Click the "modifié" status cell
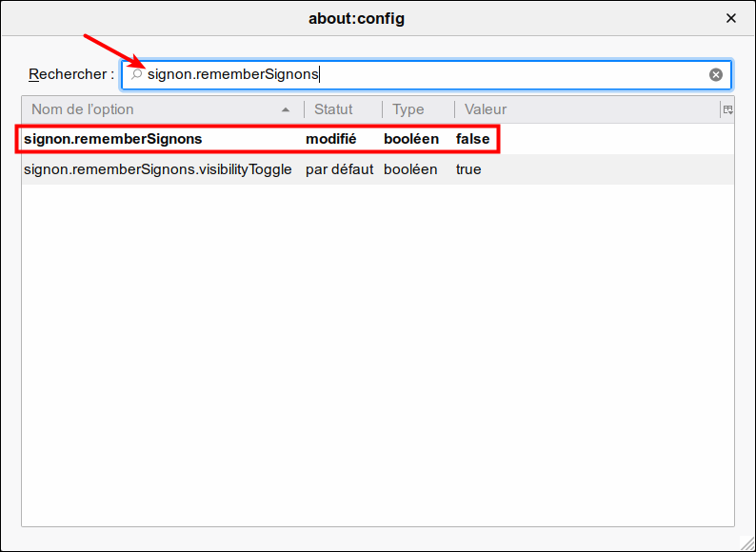The image size is (756, 552). point(330,139)
